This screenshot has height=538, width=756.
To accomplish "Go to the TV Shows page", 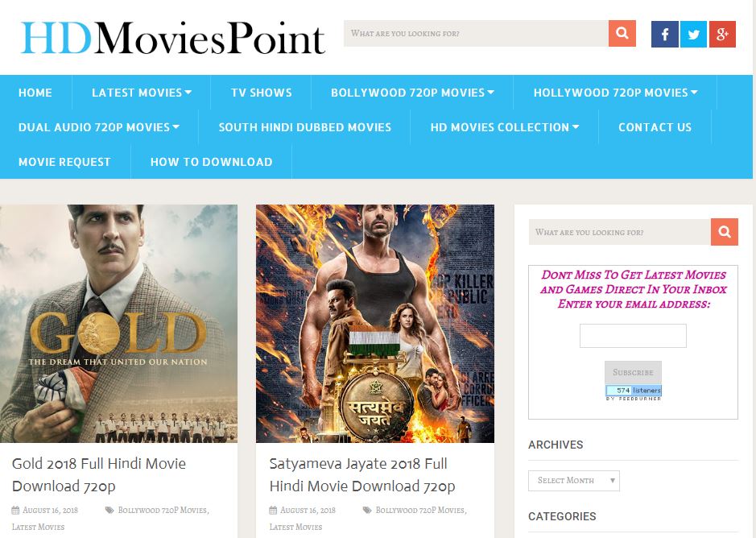I will (x=261, y=93).
